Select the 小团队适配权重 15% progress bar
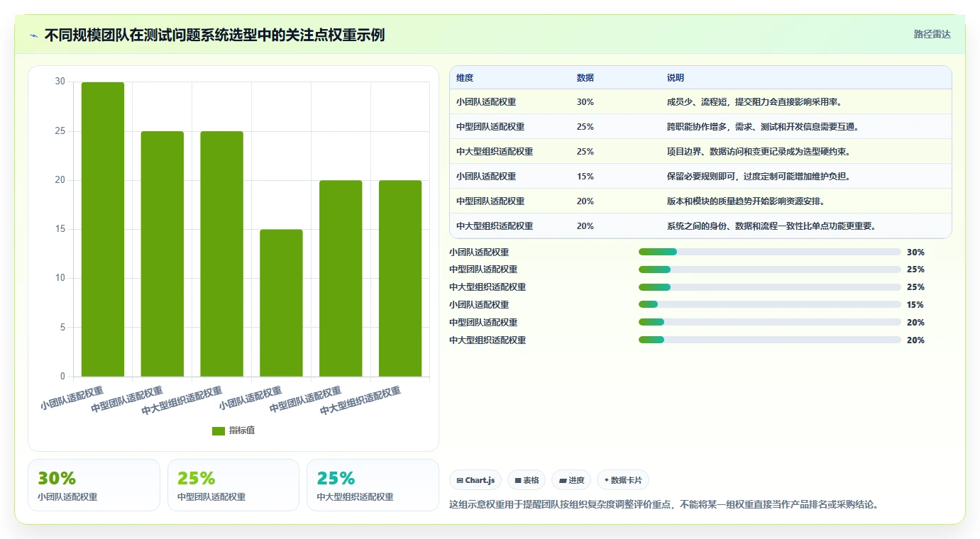This screenshot has width=980, height=539. coord(770,305)
